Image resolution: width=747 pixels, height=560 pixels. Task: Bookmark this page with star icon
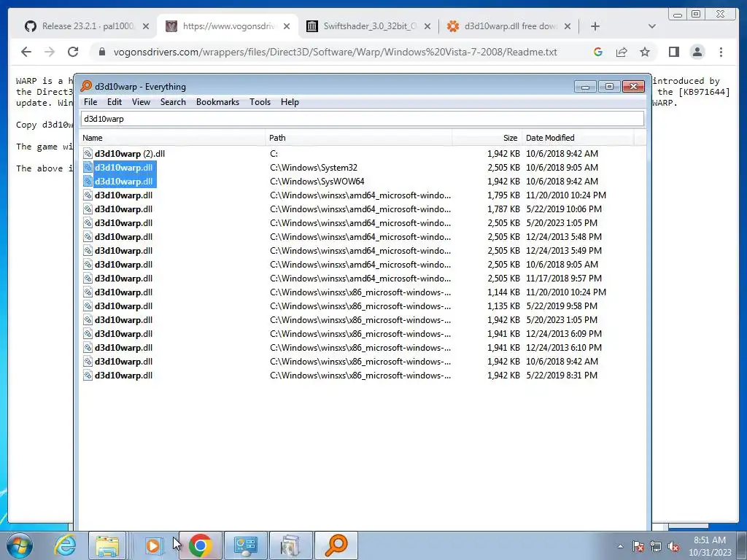[x=645, y=52]
